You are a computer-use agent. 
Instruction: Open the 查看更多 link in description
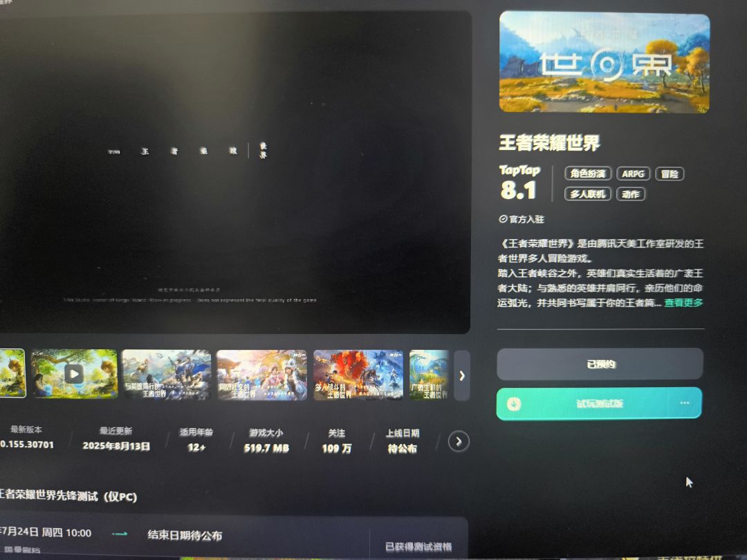click(683, 302)
